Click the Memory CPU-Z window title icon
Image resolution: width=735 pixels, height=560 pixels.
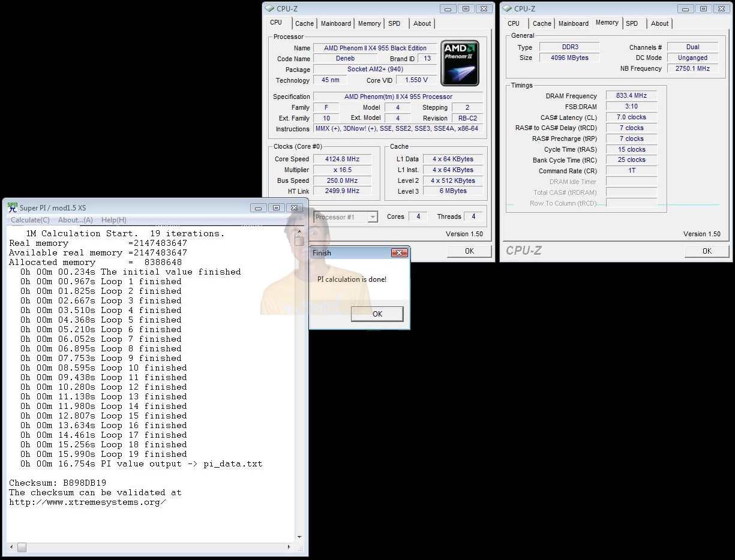click(508, 9)
